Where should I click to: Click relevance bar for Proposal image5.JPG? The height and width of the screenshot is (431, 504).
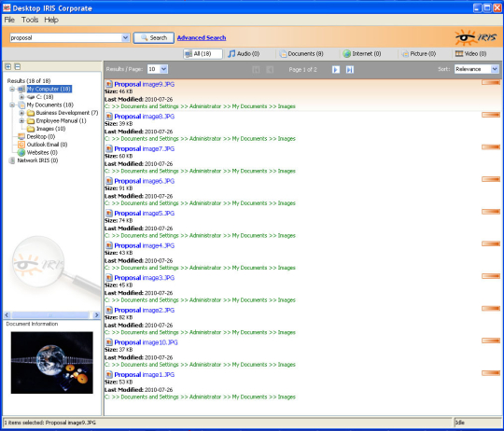point(491,212)
